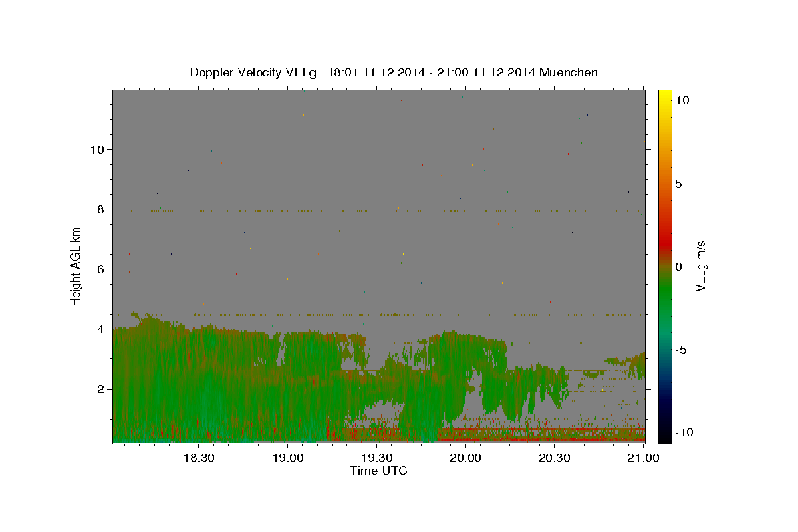Screen dimensions: 798x532
Task: Click the colorbar value 5 label
Action: (678, 184)
